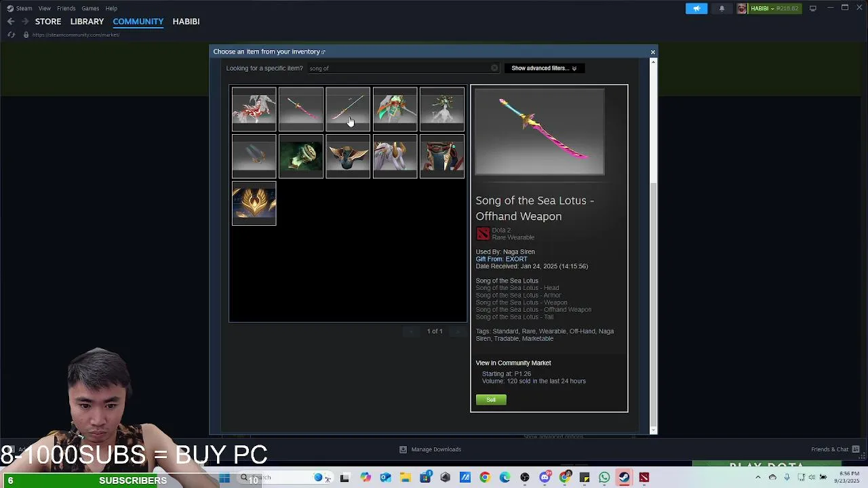Select the teal and orange armor item

[x=395, y=108]
